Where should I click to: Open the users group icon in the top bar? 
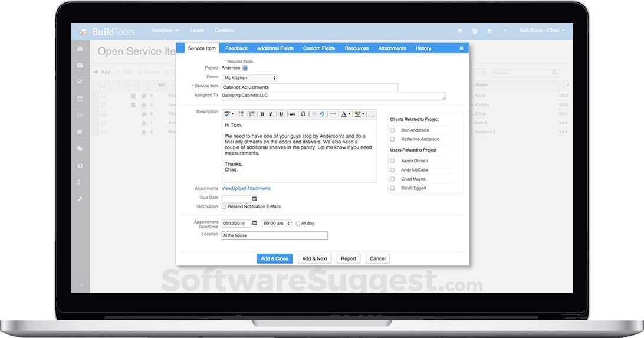[475, 31]
